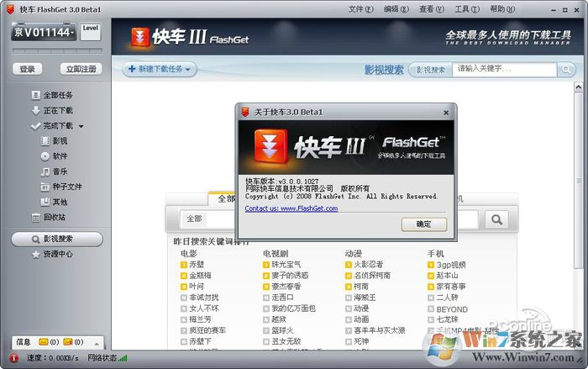This screenshot has height=369, width=588.
Task: Open the 文件 menu
Action: tap(360, 9)
